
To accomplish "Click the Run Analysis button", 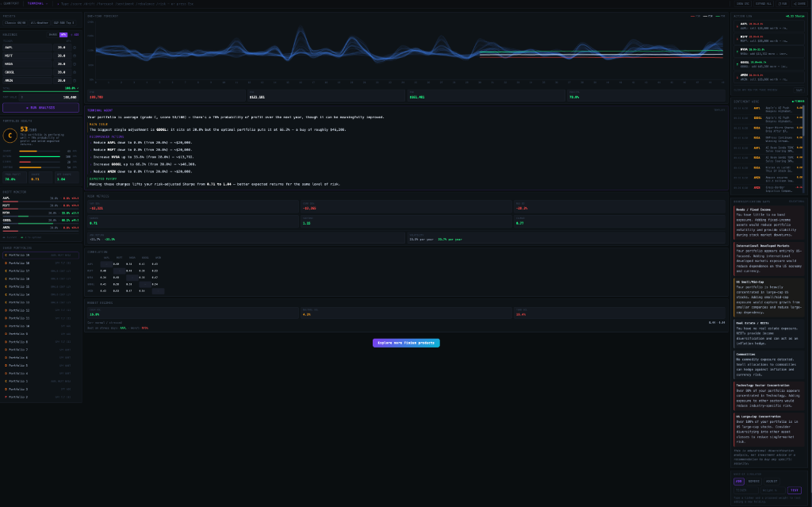I will tap(41, 107).
